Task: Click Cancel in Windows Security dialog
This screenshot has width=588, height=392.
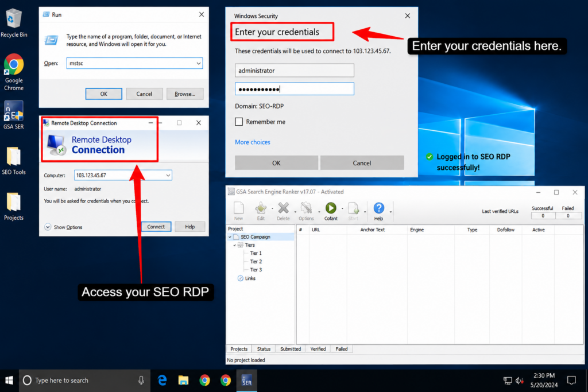Action: pyautogui.click(x=362, y=163)
